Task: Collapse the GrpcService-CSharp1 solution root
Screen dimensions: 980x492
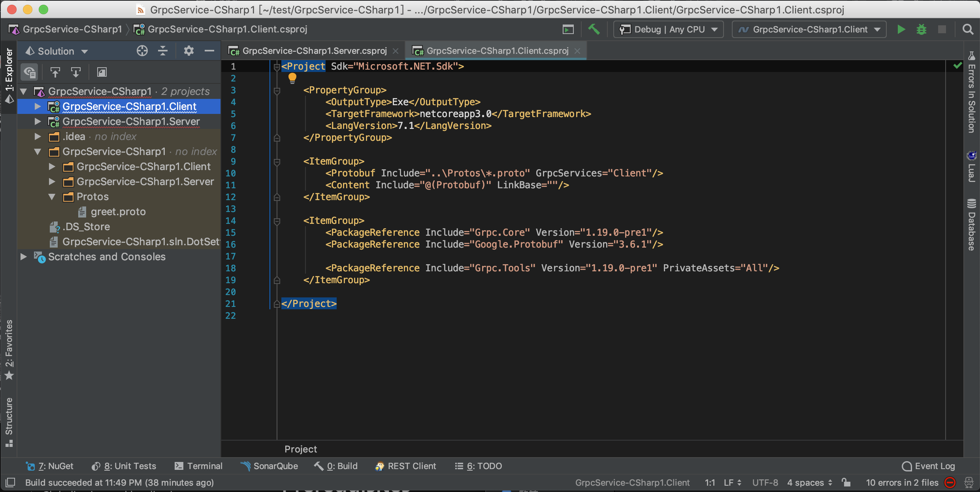Action: [x=23, y=91]
